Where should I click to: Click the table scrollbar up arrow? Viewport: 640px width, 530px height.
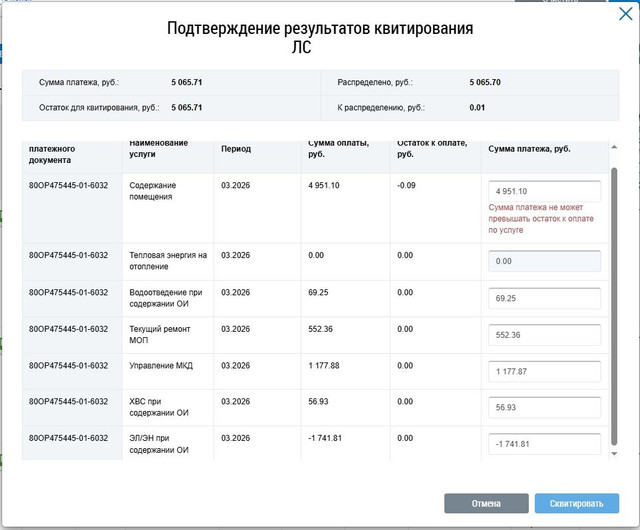point(614,147)
